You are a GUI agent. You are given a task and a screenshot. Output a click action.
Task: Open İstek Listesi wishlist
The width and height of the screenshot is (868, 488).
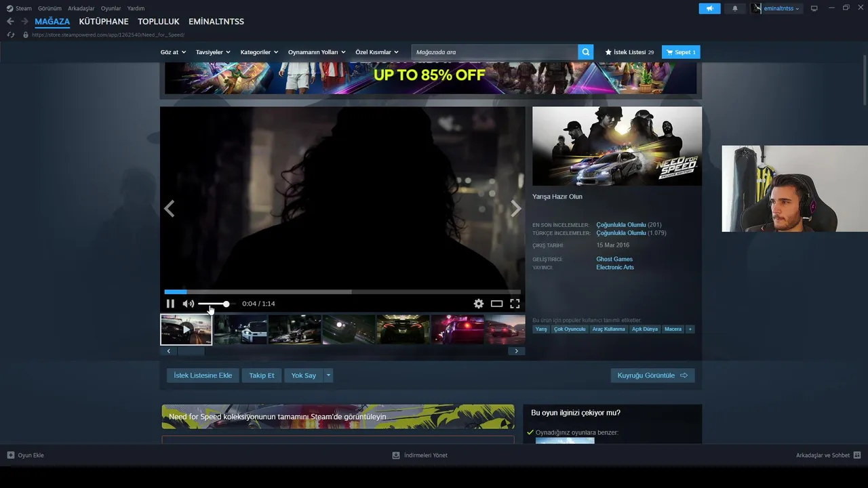pyautogui.click(x=629, y=52)
